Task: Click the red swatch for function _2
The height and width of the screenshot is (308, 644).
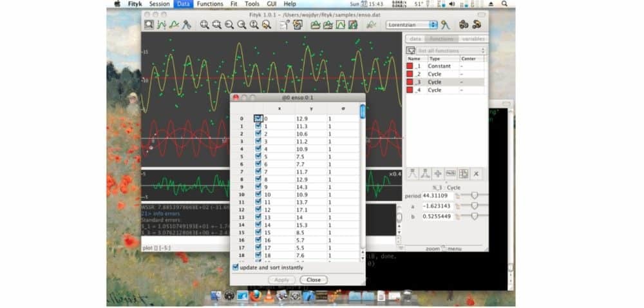Action: (x=410, y=74)
